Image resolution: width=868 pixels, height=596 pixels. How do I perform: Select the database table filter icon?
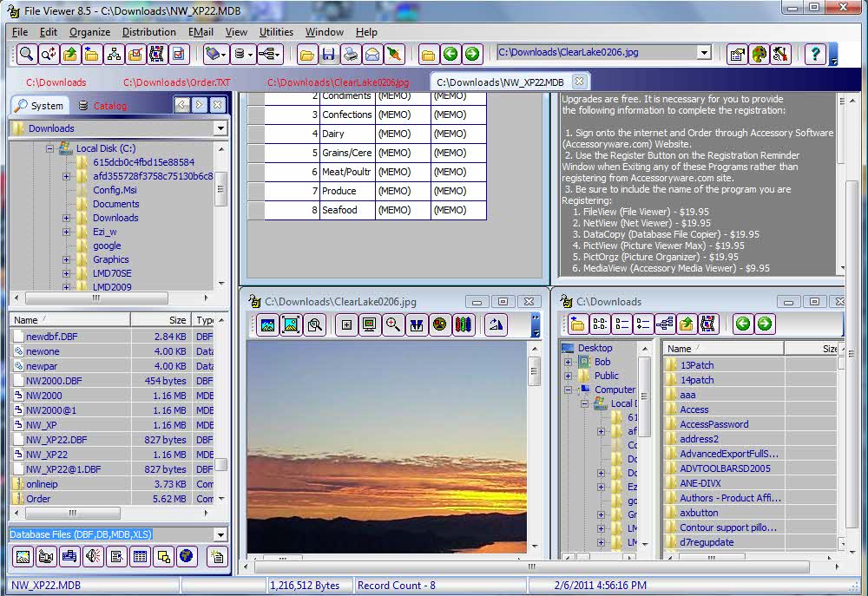click(x=139, y=557)
